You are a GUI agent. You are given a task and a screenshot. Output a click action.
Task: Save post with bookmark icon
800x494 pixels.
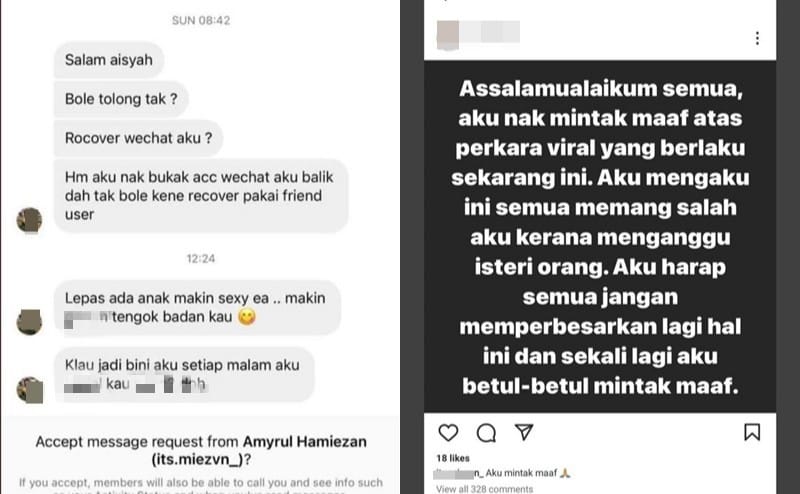752,432
